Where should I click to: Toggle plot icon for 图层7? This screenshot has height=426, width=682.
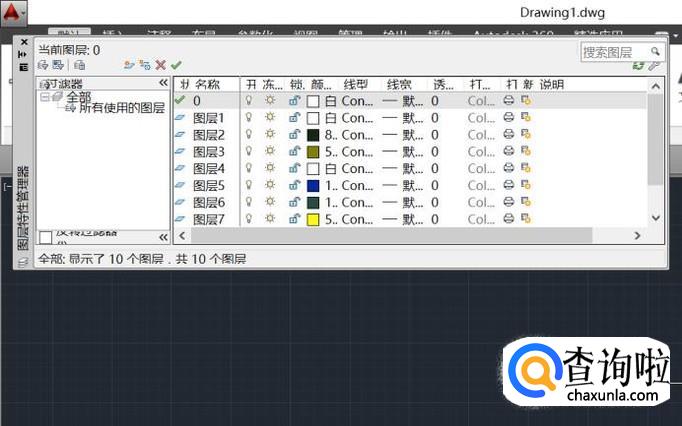click(509, 218)
